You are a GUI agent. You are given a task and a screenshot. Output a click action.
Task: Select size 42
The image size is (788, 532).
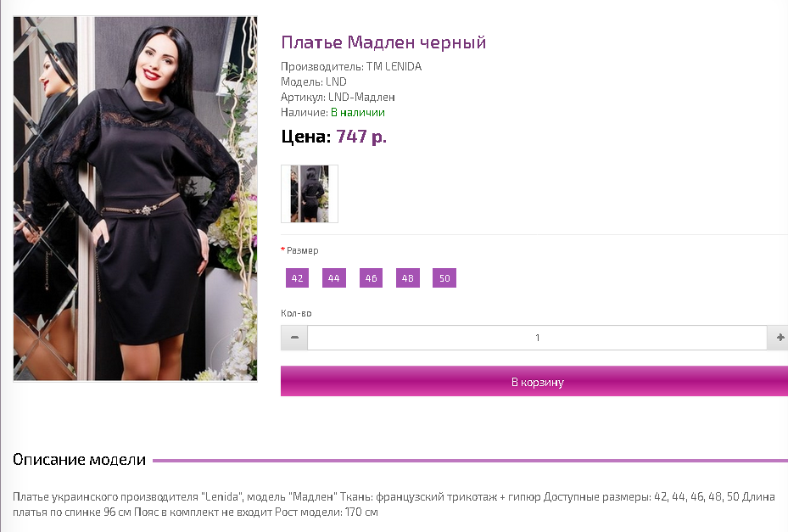(x=297, y=278)
